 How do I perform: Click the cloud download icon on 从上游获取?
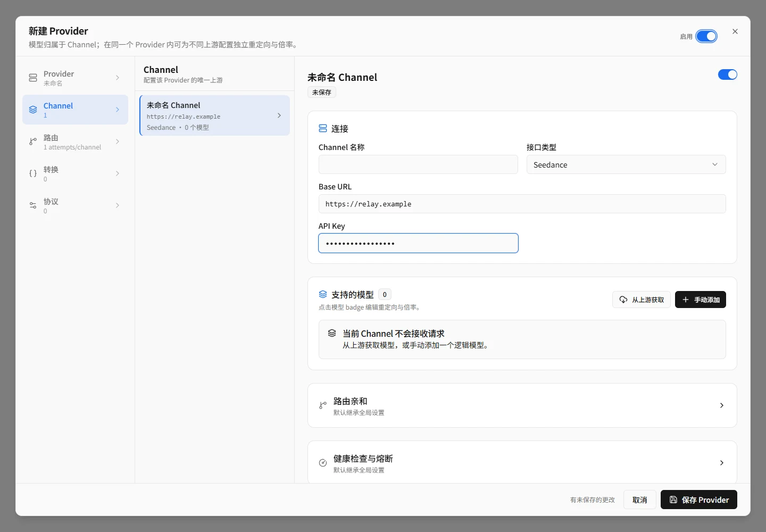coord(623,300)
